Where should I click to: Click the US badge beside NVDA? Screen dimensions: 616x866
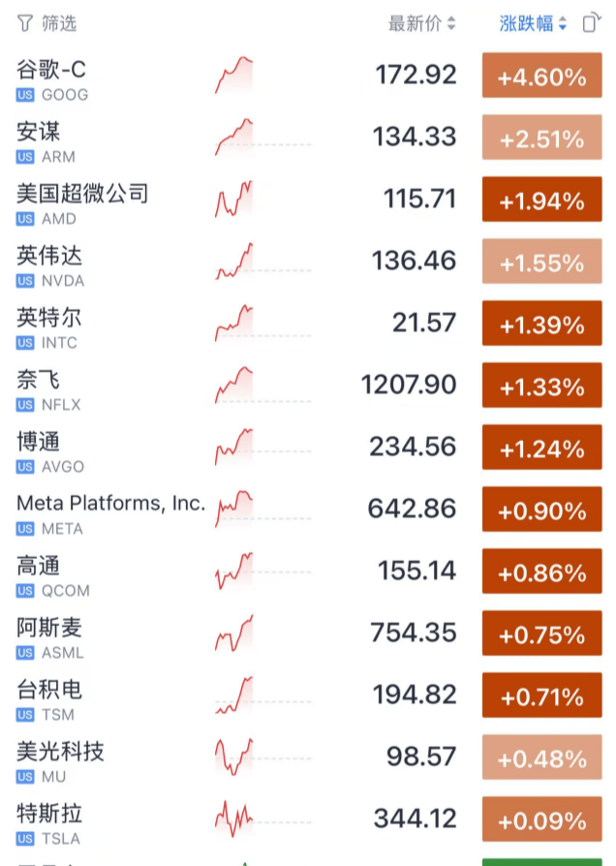pyautogui.click(x=23, y=281)
